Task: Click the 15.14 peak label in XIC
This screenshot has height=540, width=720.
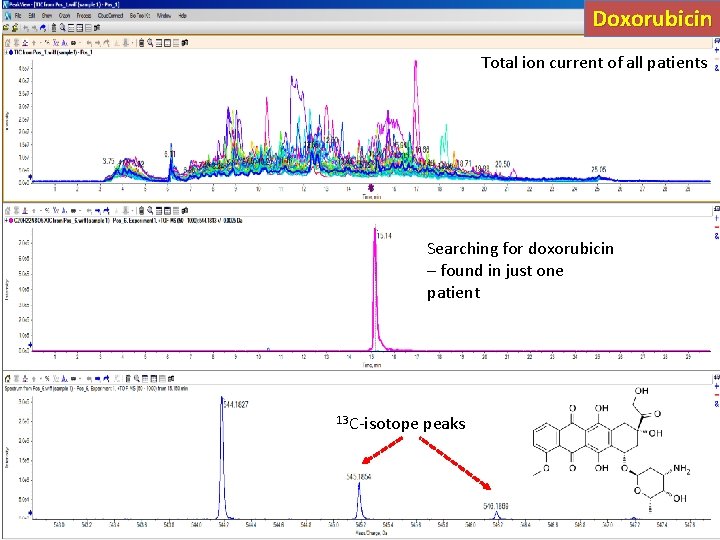Action: [384, 236]
